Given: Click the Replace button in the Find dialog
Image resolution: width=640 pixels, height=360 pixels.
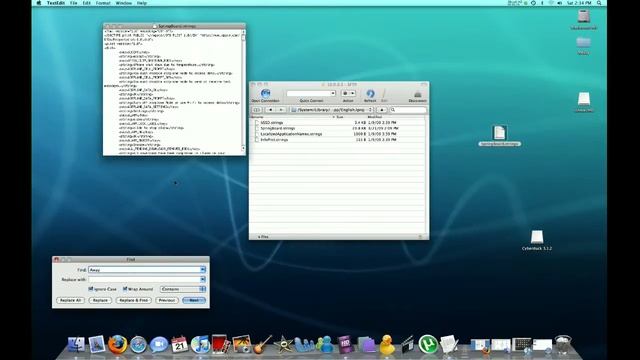Looking at the screenshot, I should 100,300.
